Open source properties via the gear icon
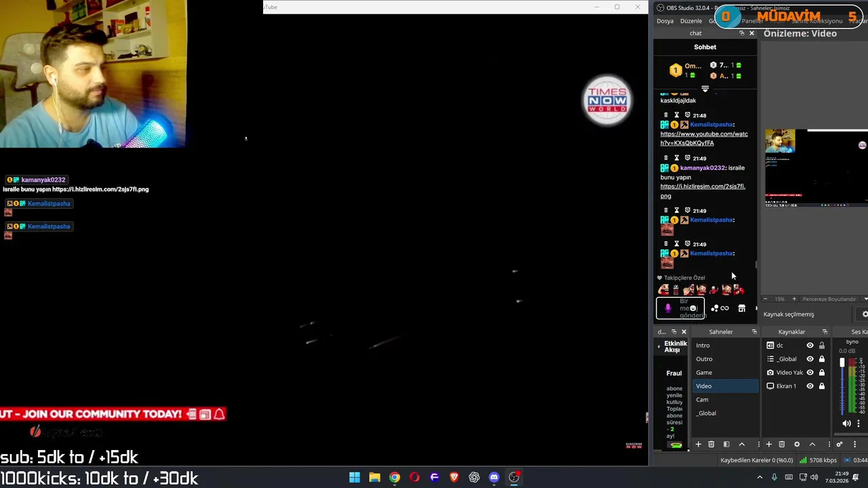 [797, 445]
